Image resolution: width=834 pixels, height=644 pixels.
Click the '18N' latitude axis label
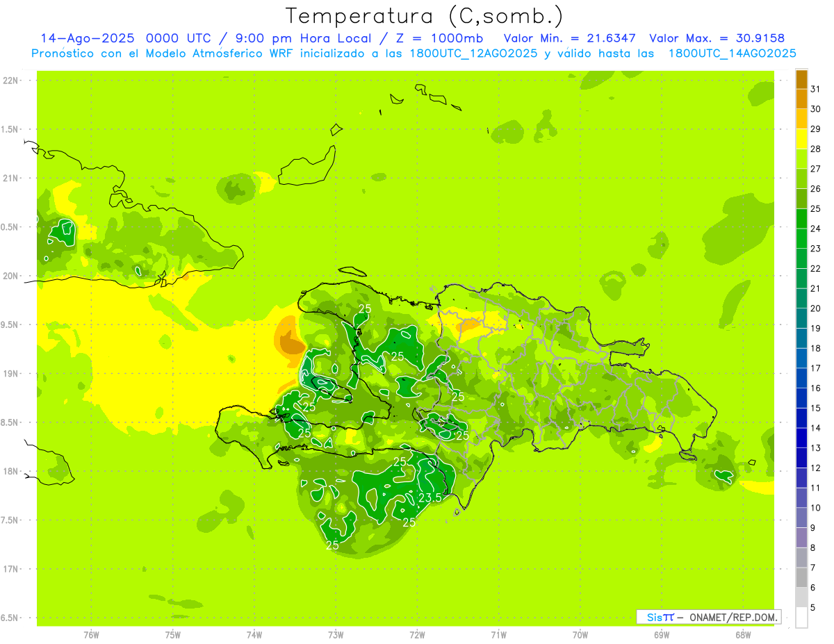11,471
